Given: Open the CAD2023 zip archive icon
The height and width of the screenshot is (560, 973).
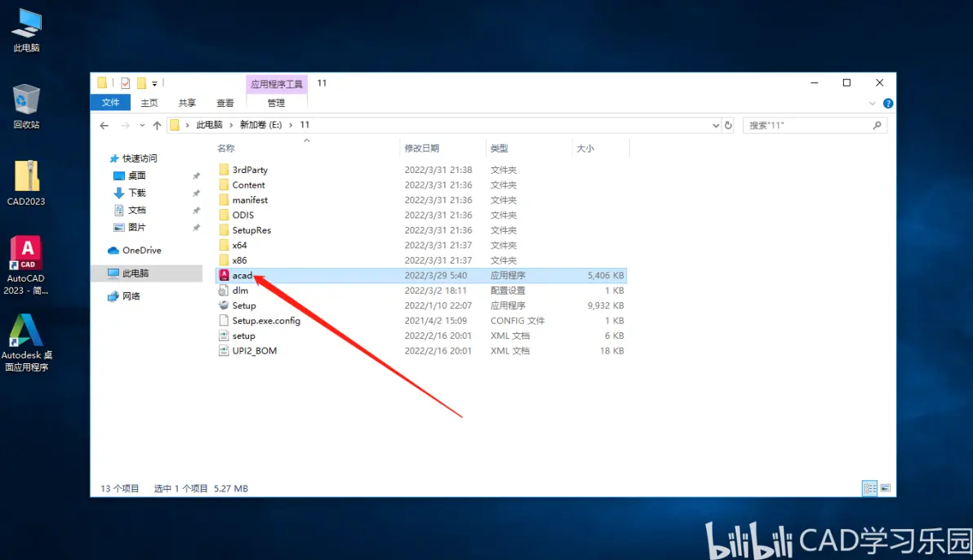Looking at the screenshot, I should pos(26,183).
